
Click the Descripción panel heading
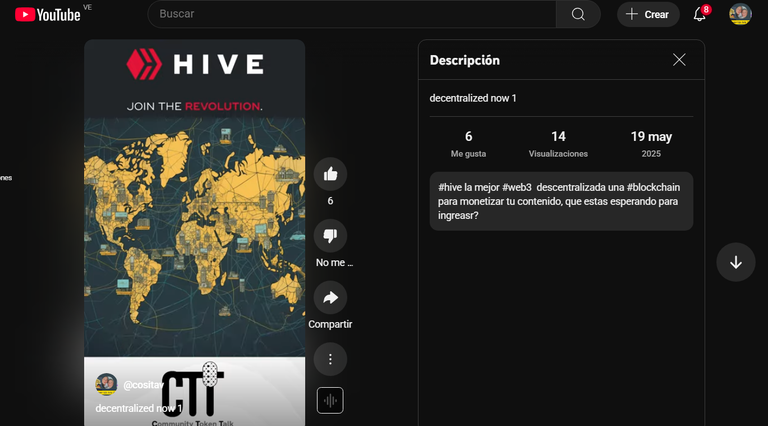464,60
